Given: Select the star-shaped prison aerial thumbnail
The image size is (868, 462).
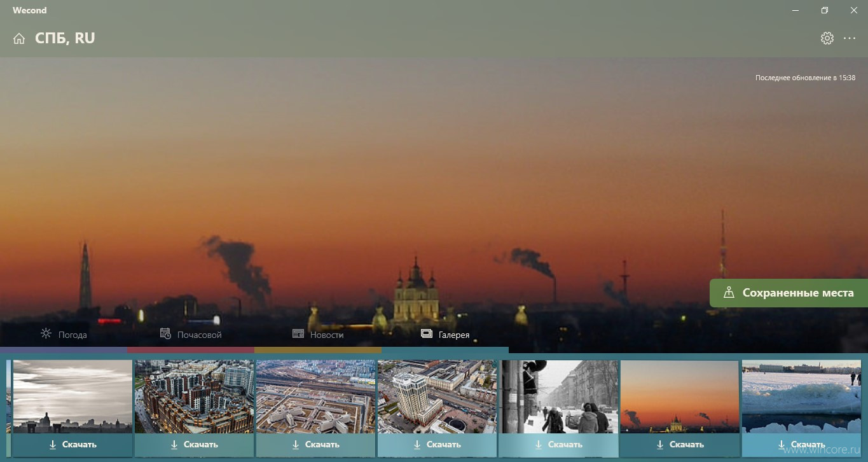Looking at the screenshot, I should point(315,396).
